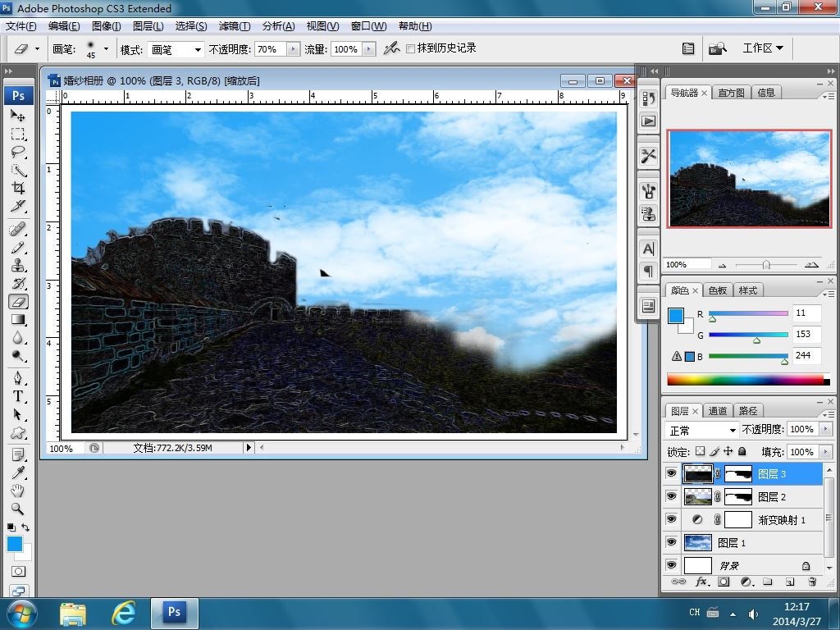Viewport: 840px width, 630px height.
Task: Open the flow slider arrow
Action: click(369, 49)
